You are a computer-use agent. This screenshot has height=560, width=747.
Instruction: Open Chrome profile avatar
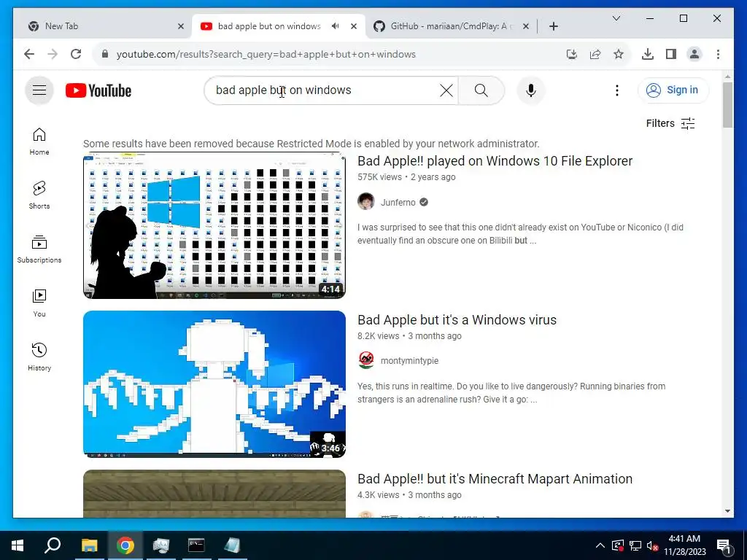click(694, 54)
